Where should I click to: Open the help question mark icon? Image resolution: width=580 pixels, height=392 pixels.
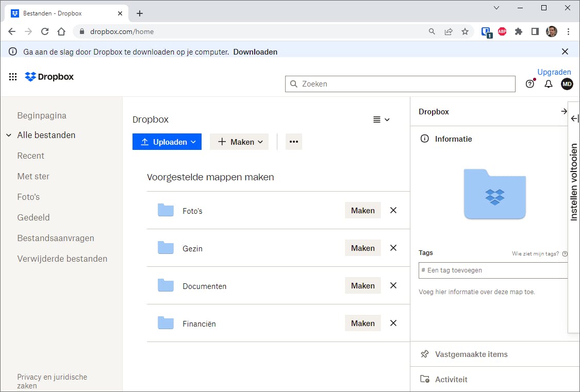point(530,84)
